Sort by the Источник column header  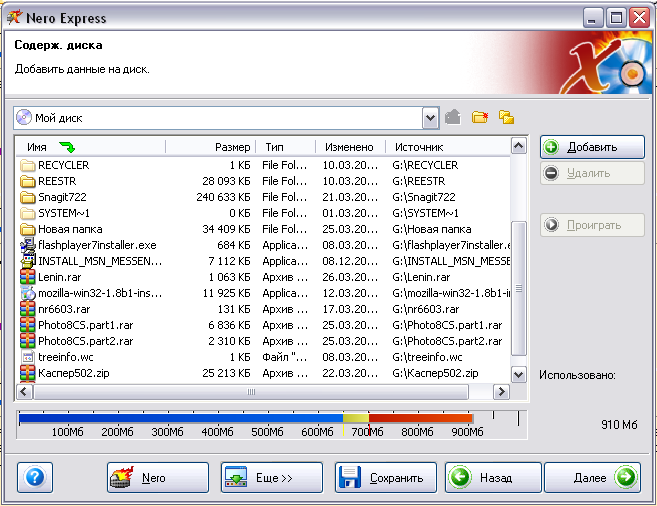point(447,147)
